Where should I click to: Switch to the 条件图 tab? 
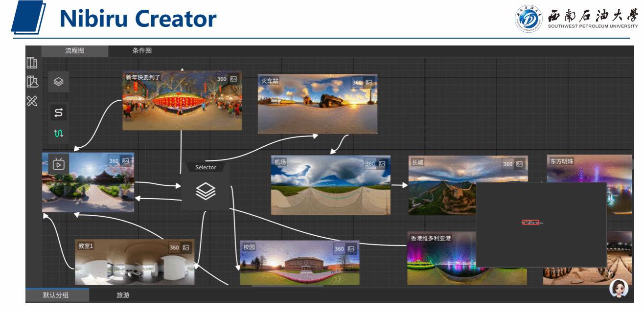tap(142, 51)
